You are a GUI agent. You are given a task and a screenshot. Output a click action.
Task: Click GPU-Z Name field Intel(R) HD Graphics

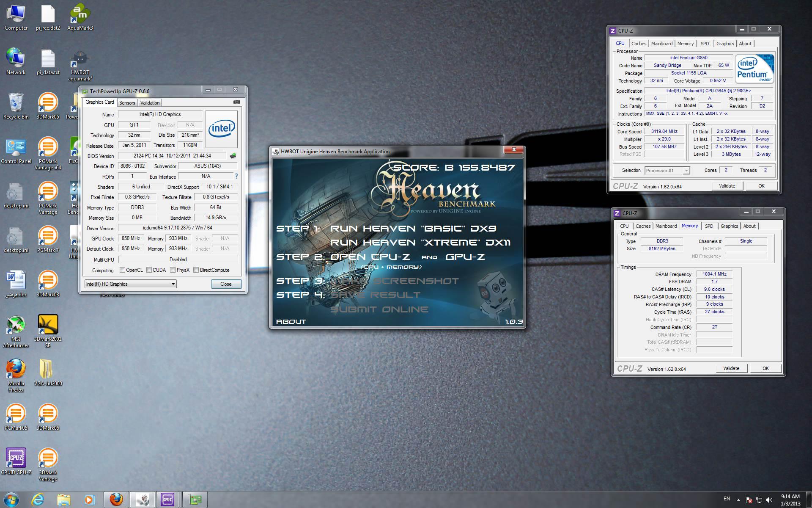point(160,114)
